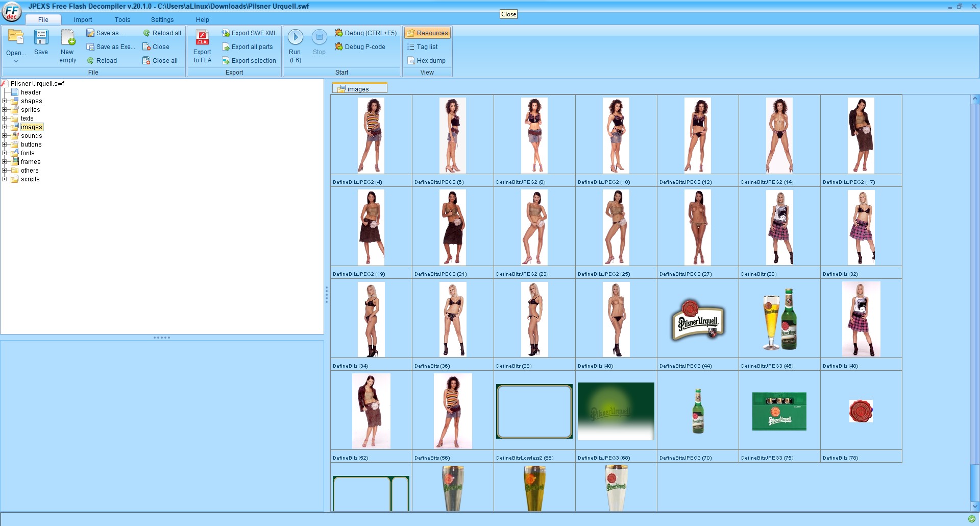Expand the sounds folder

click(5, 136)
